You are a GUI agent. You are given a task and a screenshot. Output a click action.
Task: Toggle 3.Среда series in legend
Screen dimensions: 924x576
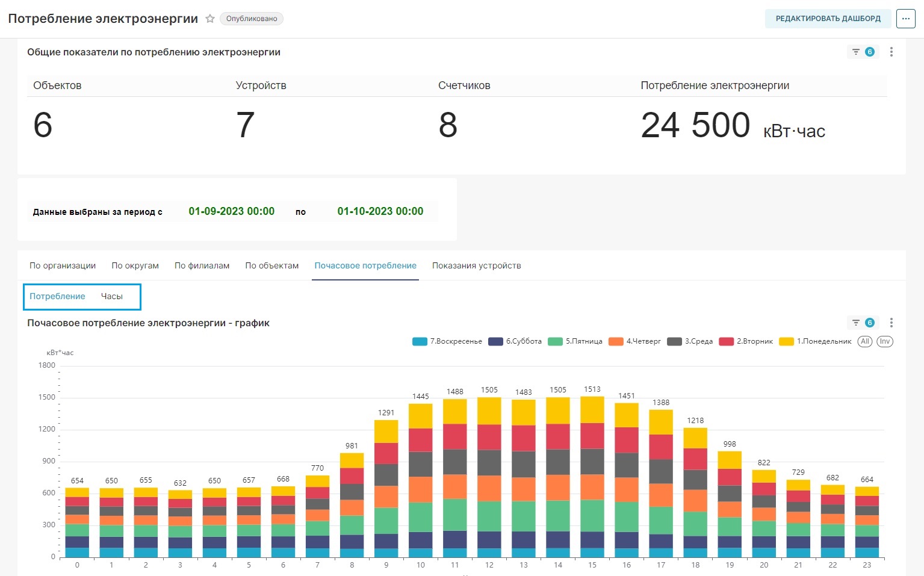690,341
